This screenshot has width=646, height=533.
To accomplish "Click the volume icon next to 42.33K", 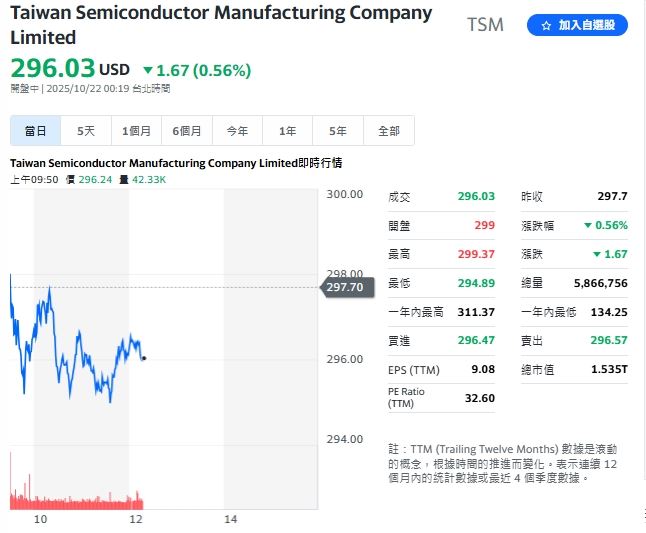I will tap(122, 180).
